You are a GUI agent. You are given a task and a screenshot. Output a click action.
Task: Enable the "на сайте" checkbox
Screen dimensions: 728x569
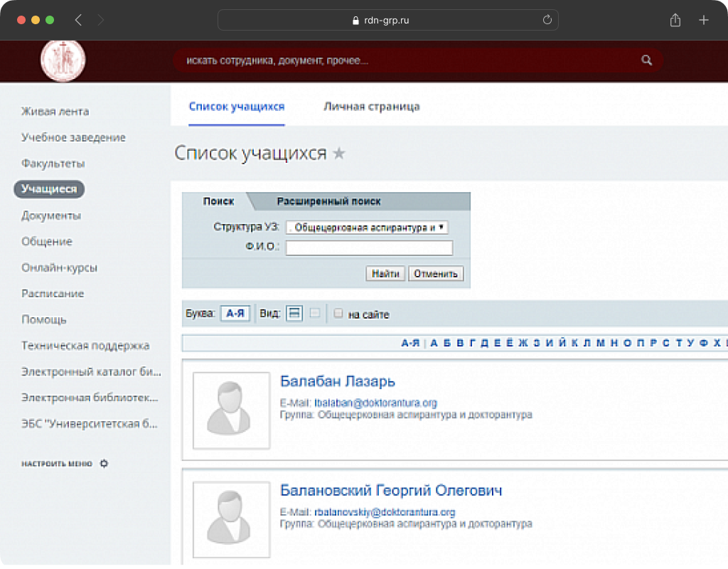click(338, 314)
